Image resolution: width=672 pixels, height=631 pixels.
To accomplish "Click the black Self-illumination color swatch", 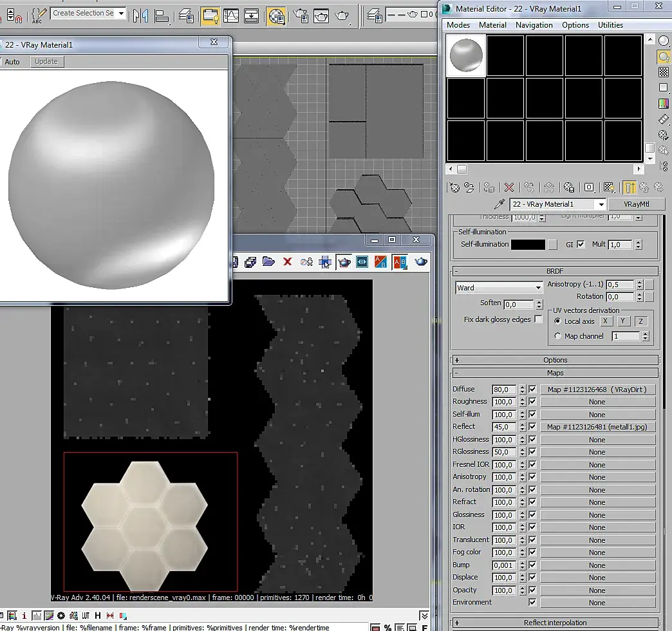I will point(527,245).
